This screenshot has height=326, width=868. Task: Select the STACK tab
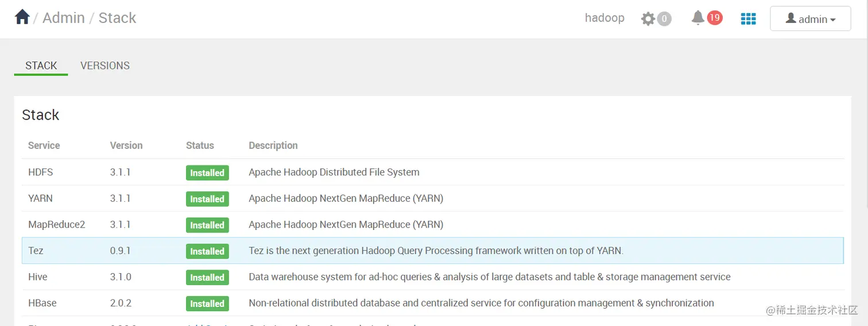pos(41,66)
